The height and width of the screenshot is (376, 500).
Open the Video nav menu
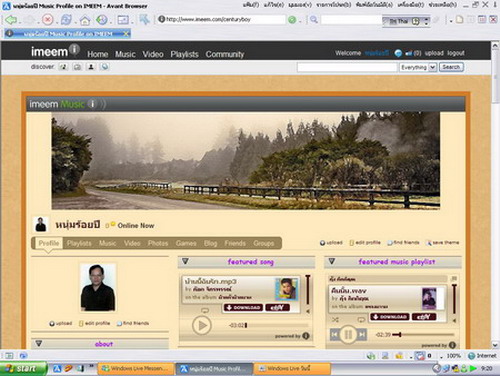pyautogui.click(x=153, y=54)
